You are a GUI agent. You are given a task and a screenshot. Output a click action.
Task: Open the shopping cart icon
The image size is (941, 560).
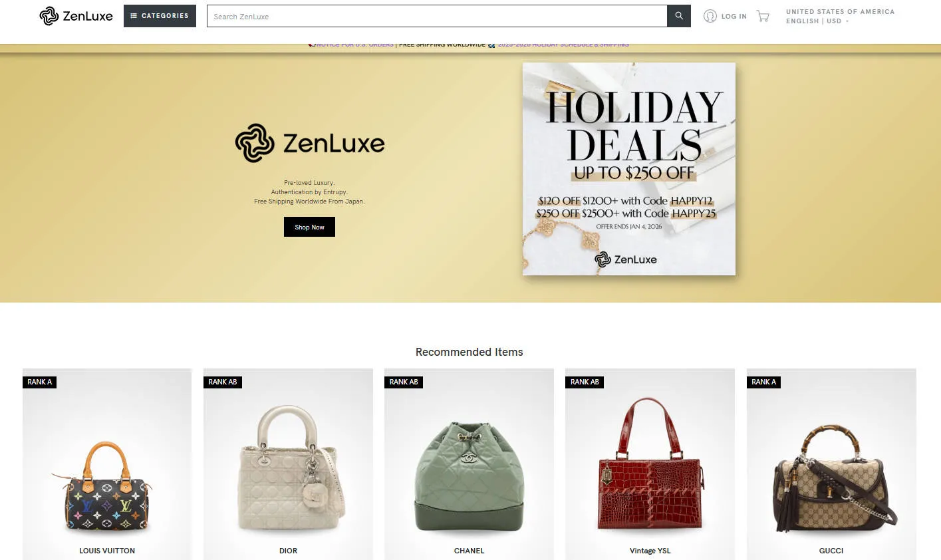click(x=763, y=16)
